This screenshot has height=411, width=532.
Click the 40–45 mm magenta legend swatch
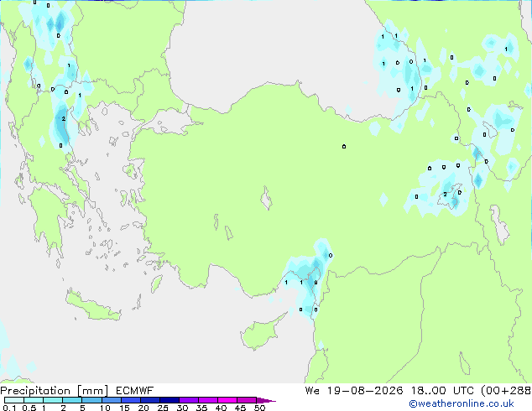pos(227,400)
